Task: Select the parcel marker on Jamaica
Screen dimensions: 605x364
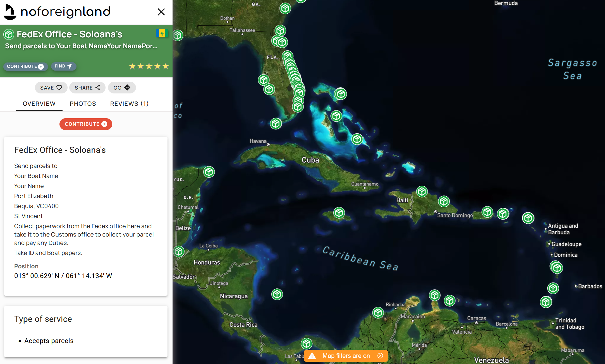Action: tap(339, 213)
